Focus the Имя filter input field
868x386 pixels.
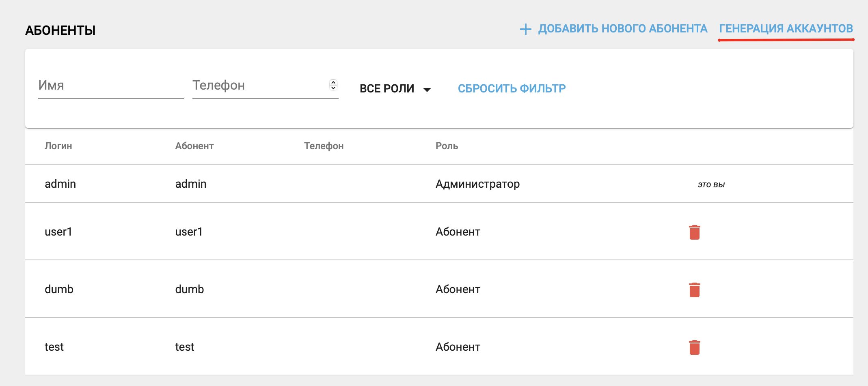click(110, 86)
